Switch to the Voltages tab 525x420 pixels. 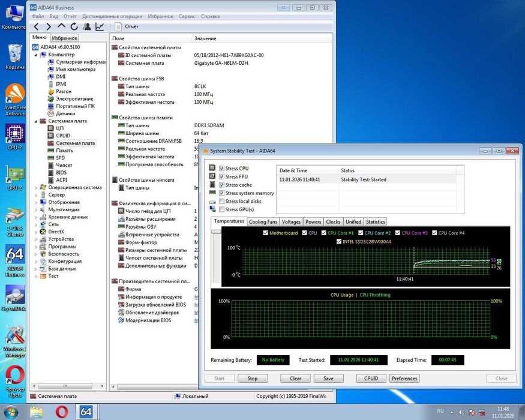pyautogui.click(x=291, y=222)
